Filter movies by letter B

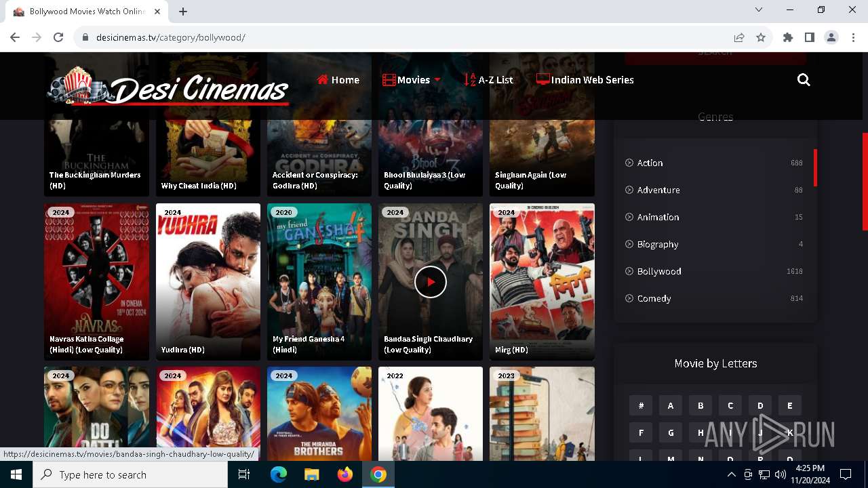[x=701, y=405]
